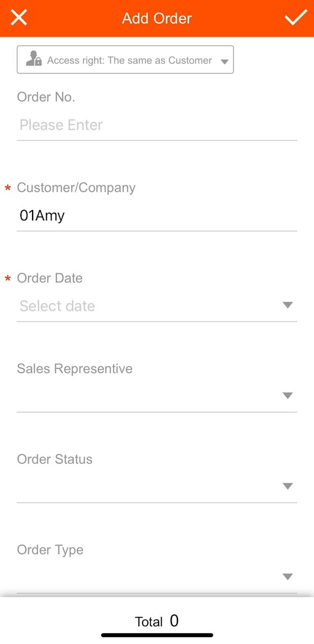The width and height of the screenshot is (314, 644).
Task: Select the 01Amy customer field
Action: pyautogui.click(x=157, y=216)
